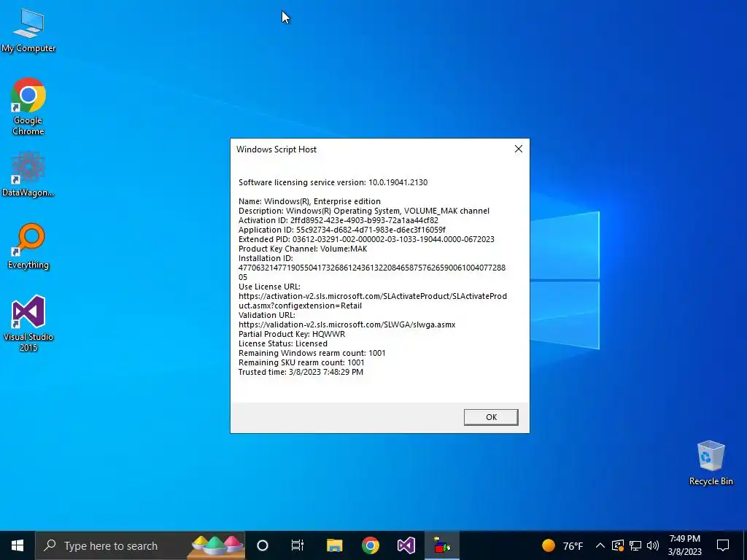Open File Explorer from the taskbar

[x=334, y=545]
